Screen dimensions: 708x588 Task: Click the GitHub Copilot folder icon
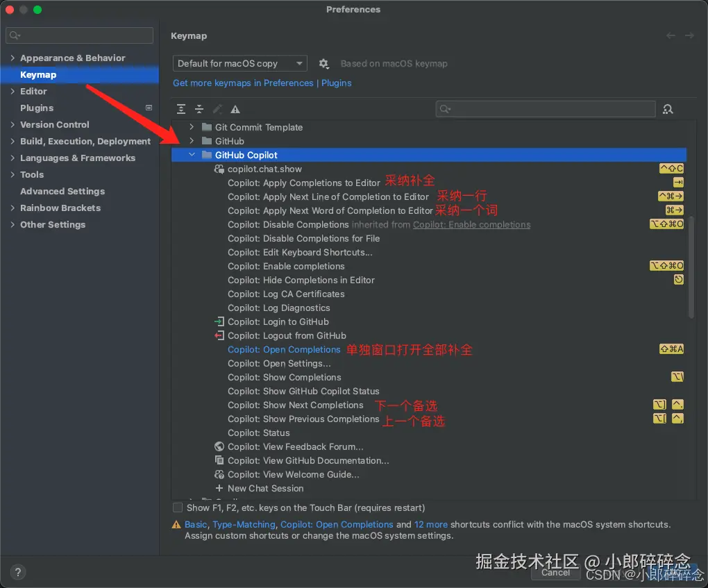coord(207,155)
